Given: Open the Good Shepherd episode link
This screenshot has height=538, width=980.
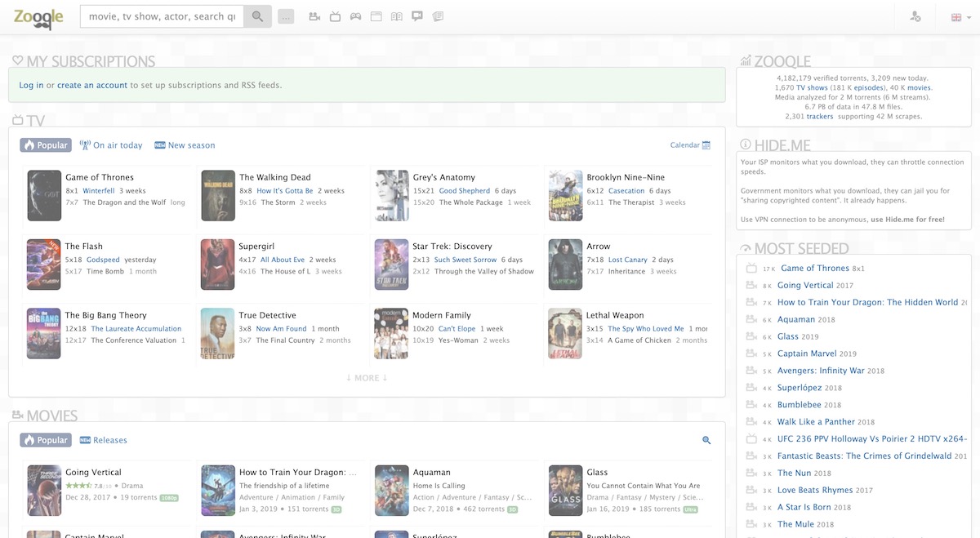Looking at the screenshot, I should (x=465, y=191).
